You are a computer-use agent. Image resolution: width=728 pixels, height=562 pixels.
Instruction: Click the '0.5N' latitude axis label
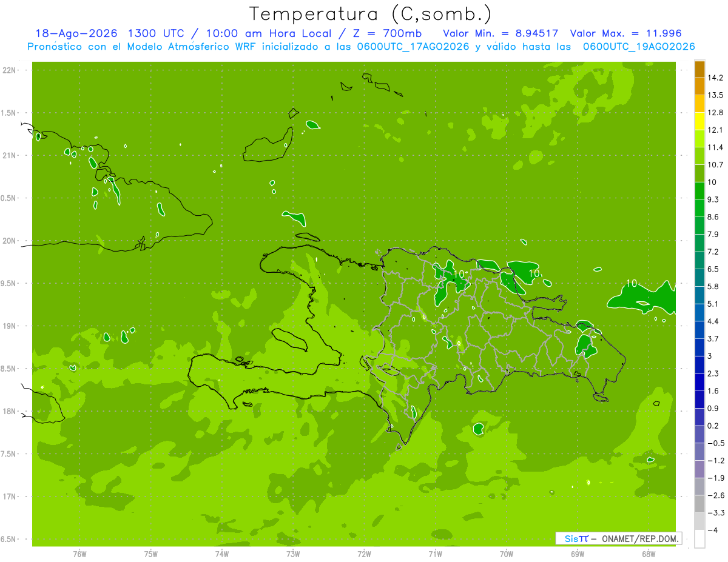coord(9,198)
